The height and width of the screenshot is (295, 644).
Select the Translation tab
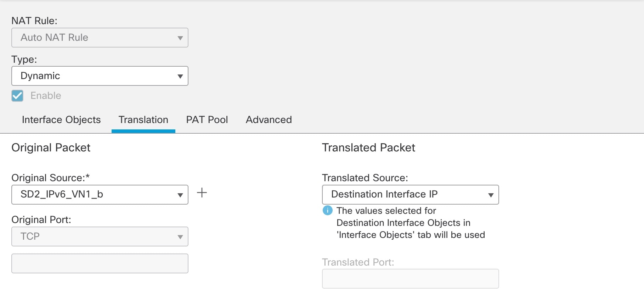pos(143,120)
